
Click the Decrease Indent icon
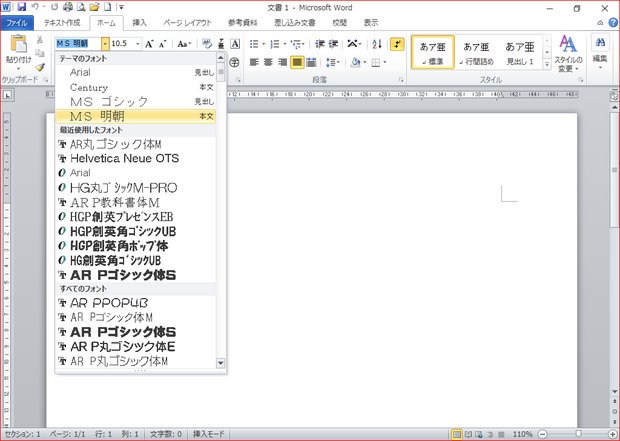tap(319, 44)
